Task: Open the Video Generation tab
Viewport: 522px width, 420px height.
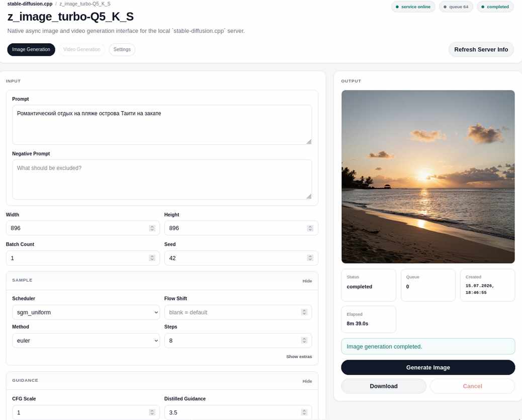Action: pyautogui.click(x=81, y=50)
